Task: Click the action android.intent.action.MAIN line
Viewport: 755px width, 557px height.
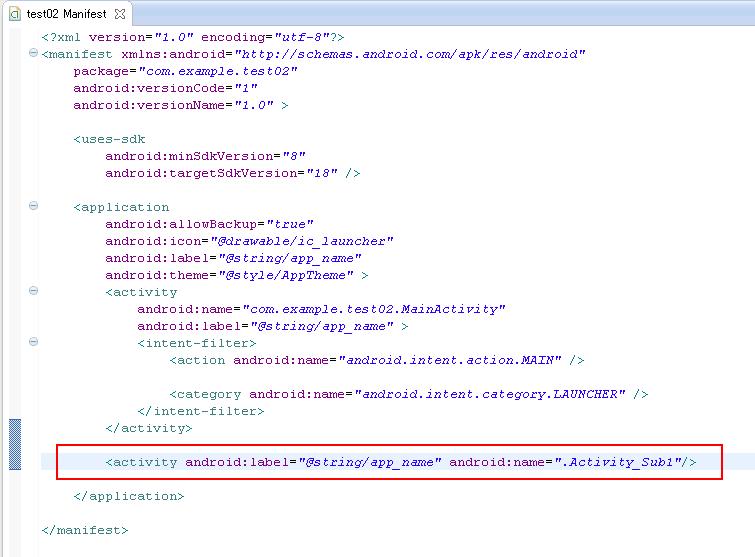Action: click(x=377, y=360)
